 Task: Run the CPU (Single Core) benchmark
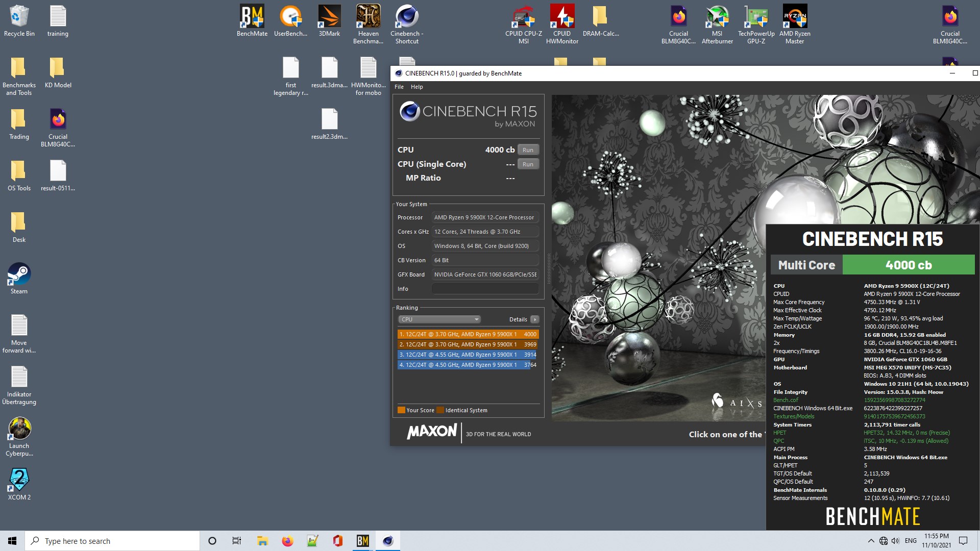coord(528,164)
